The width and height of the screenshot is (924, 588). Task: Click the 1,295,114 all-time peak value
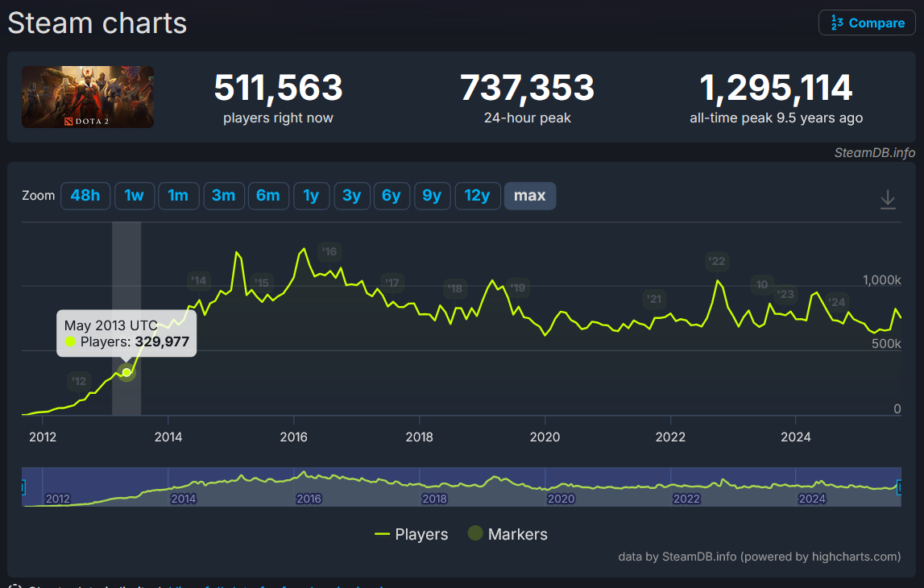[x=776, y=87]
